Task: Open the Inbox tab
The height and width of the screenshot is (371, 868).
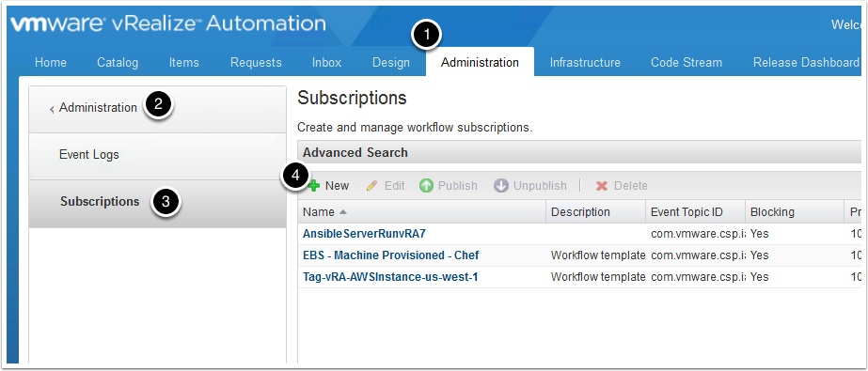Action: pyautogui.click(x=326, y=63)
